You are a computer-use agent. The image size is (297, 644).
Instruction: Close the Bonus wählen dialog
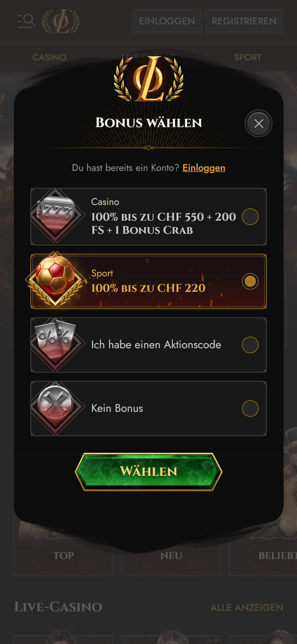tap(259, 124)
